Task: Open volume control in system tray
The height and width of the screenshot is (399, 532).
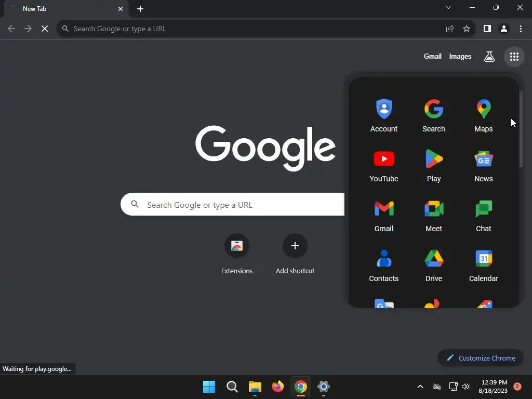Action: coord(465,387)
